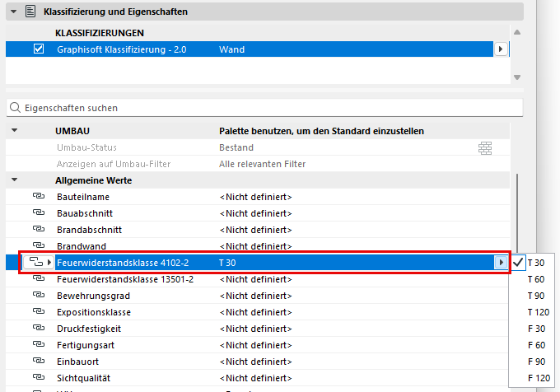Click the Umbau-Status value Bestand
This screenshot has height=392, width=560.
pos(236,147)
